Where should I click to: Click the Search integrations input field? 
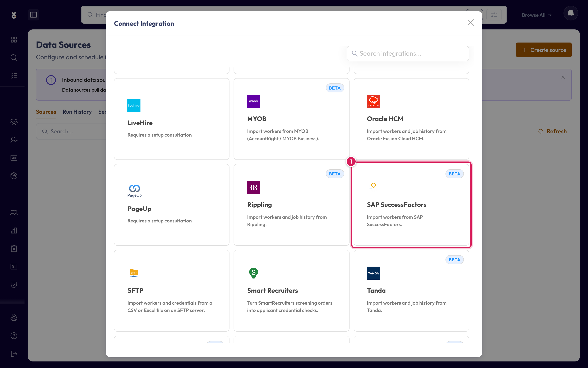point(408,54)
